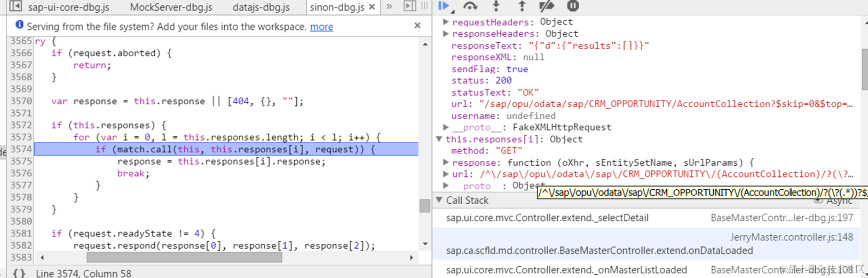Select the sinon-dbg.js tab
The height and width of the screenshot is (278, 868).
(x=337, y=7)
